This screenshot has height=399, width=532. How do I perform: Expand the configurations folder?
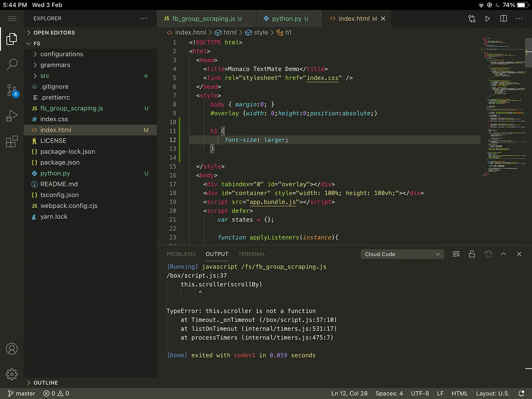[62, 54]
